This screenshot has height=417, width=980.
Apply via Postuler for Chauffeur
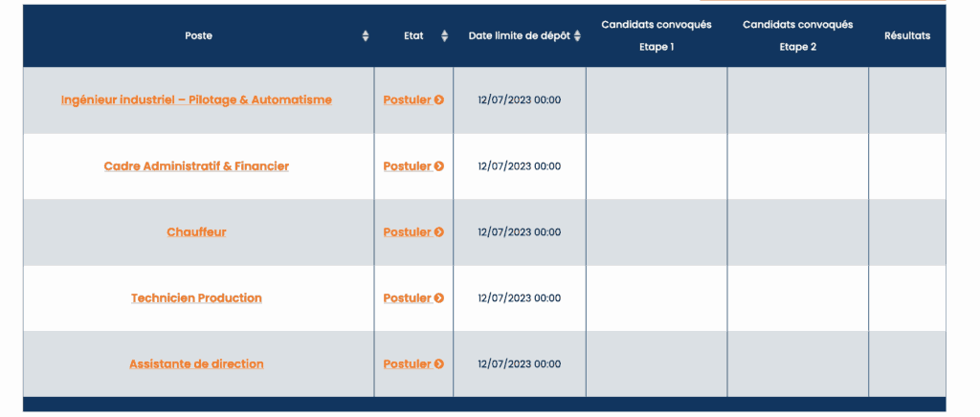coord(408,232)
